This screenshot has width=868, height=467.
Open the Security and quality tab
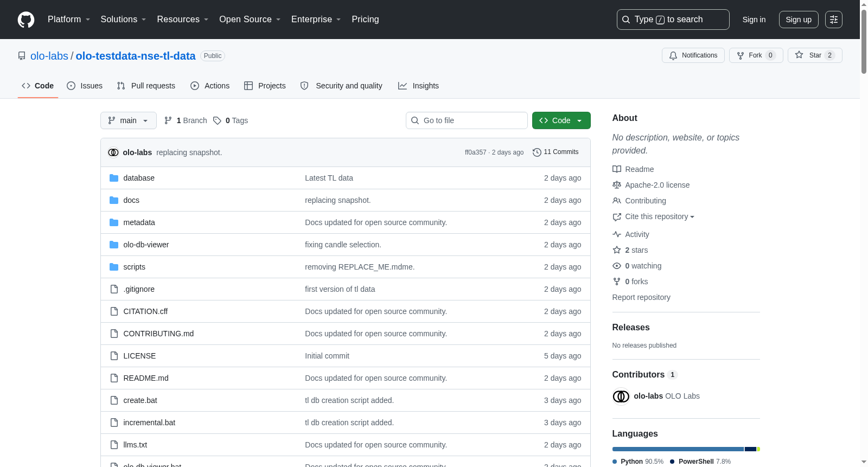coord(341,86)
